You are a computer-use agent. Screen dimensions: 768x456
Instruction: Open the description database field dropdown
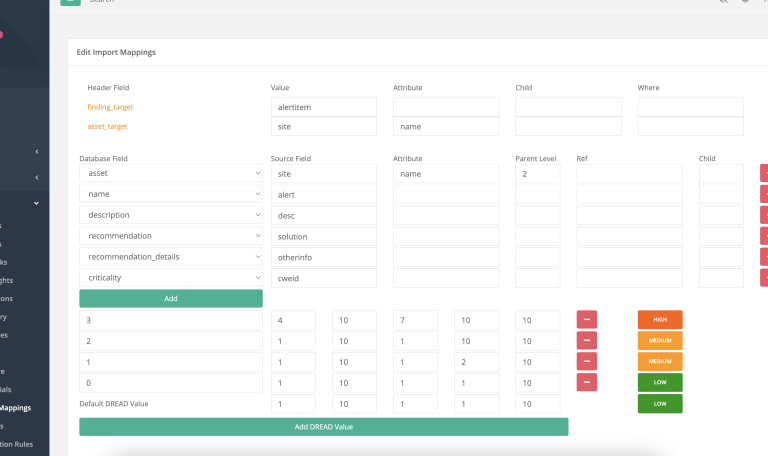[171, 215]
